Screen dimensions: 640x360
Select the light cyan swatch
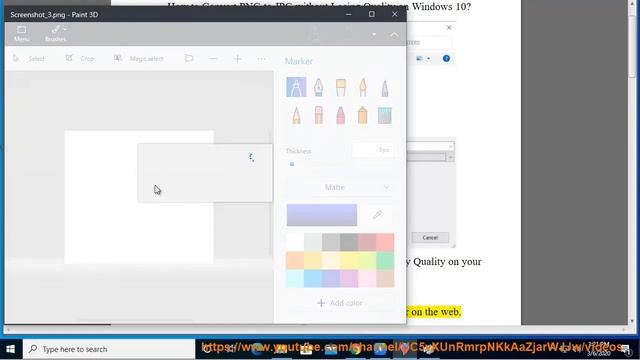(295, 278)
